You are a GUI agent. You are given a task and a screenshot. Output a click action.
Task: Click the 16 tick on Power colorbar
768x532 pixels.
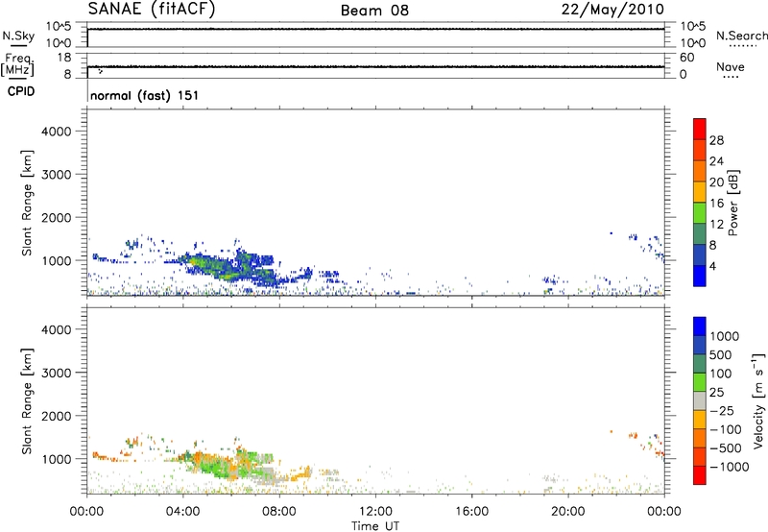click(716, 204)
